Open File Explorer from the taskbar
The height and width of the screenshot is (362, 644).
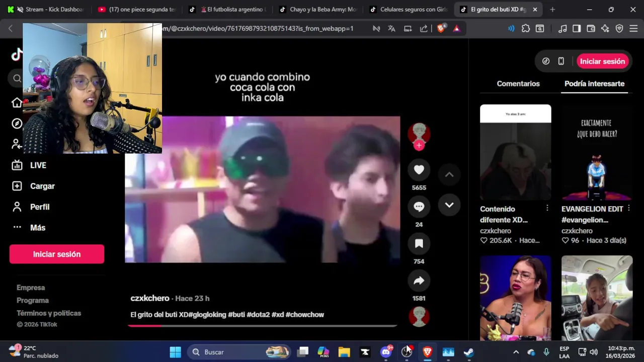(344, 352)
